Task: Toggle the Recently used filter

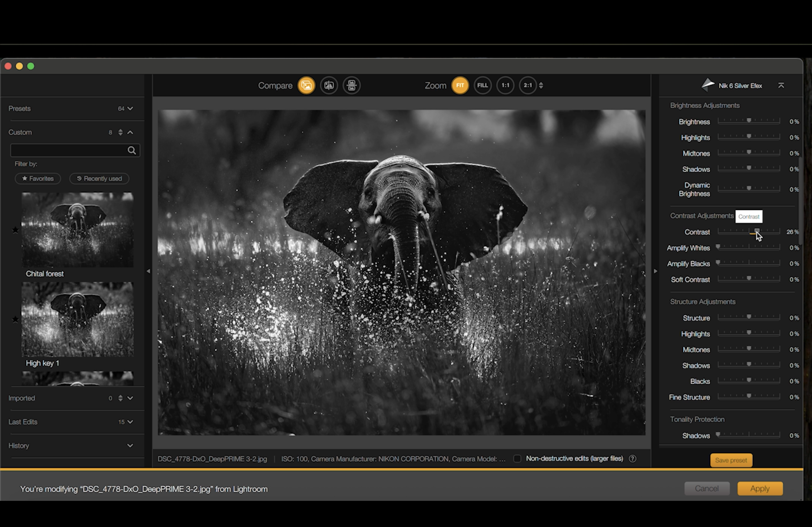Action: 99,179
